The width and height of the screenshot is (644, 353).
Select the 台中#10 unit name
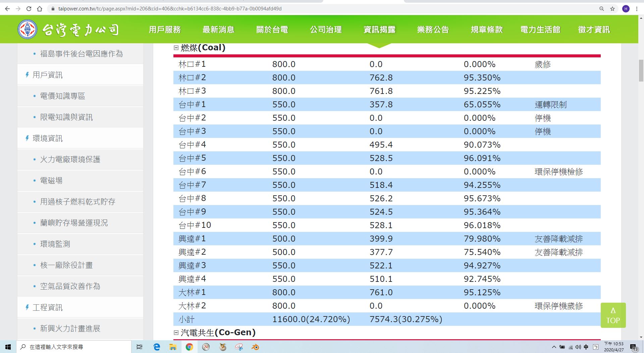pos(195,225)
